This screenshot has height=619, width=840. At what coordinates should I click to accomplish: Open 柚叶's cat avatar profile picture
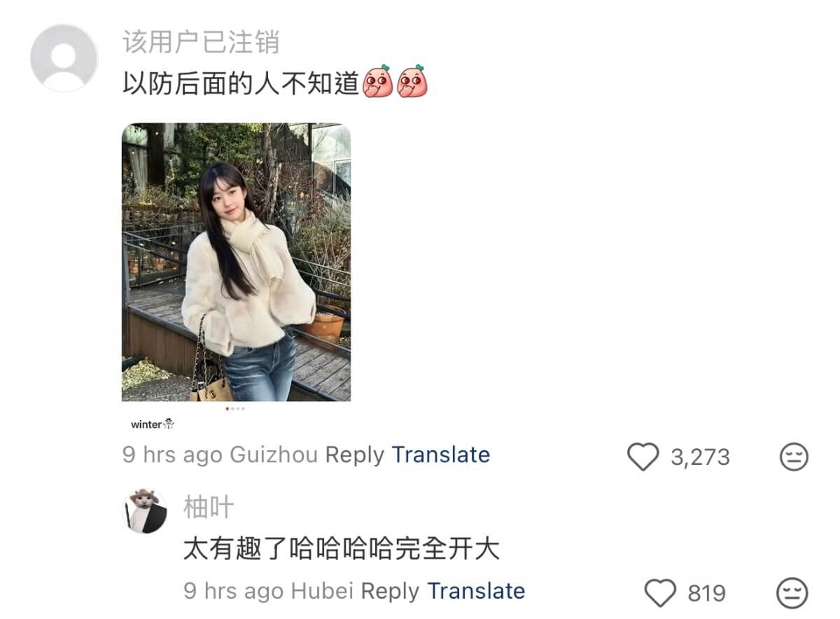click(146, 510)
